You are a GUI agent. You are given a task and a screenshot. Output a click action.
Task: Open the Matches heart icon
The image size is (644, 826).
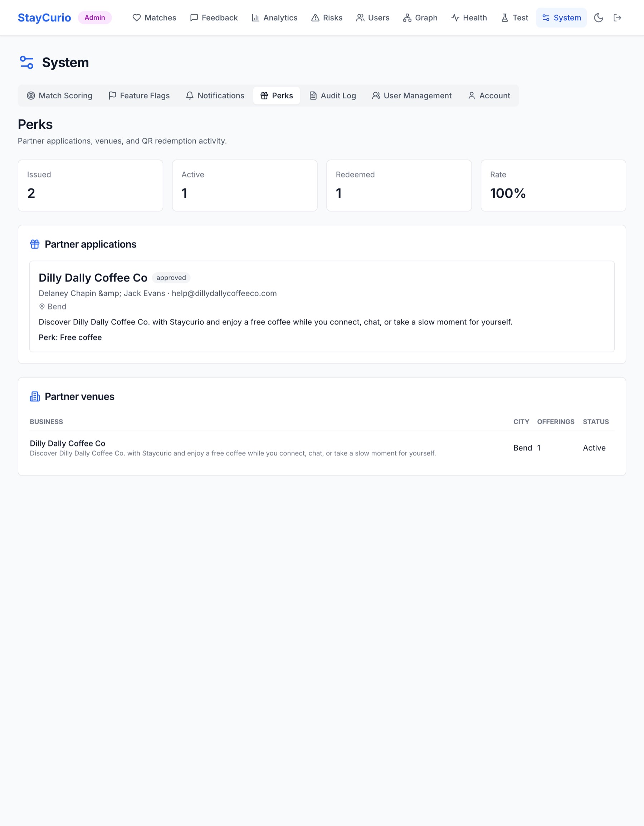pyautogui.click(x=137, y=18)
